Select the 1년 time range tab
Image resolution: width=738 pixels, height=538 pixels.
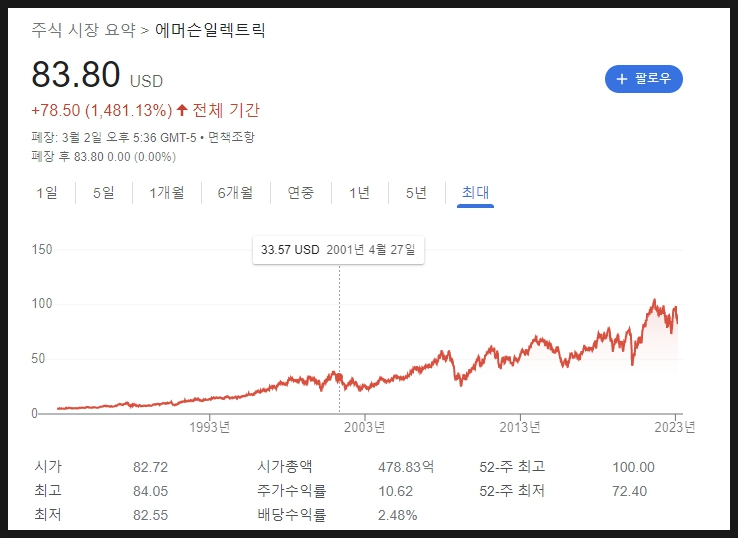[x=360, y=193]
